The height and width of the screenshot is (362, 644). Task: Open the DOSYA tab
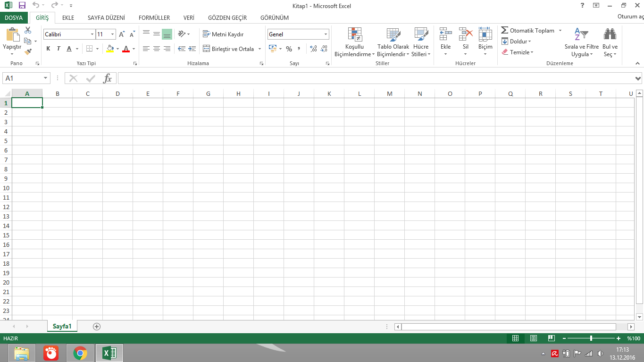pyautogui.click(x=14, y=17)
